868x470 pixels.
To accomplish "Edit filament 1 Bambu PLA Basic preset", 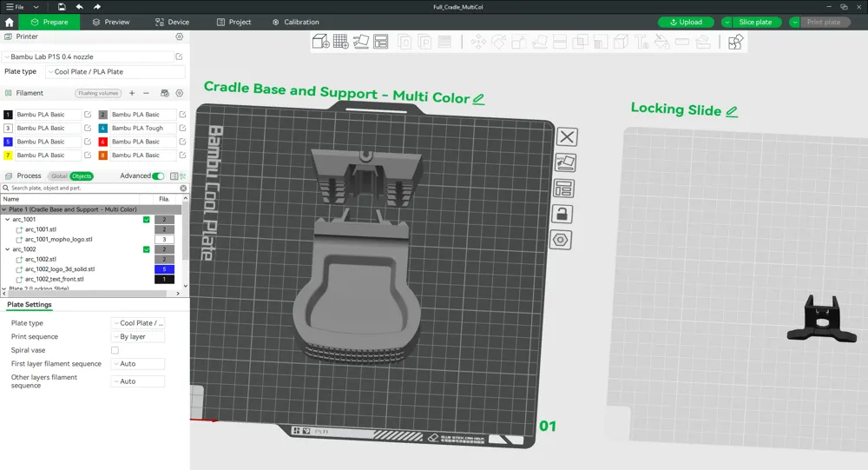I will pyautogui.click(x=88, y=114).
